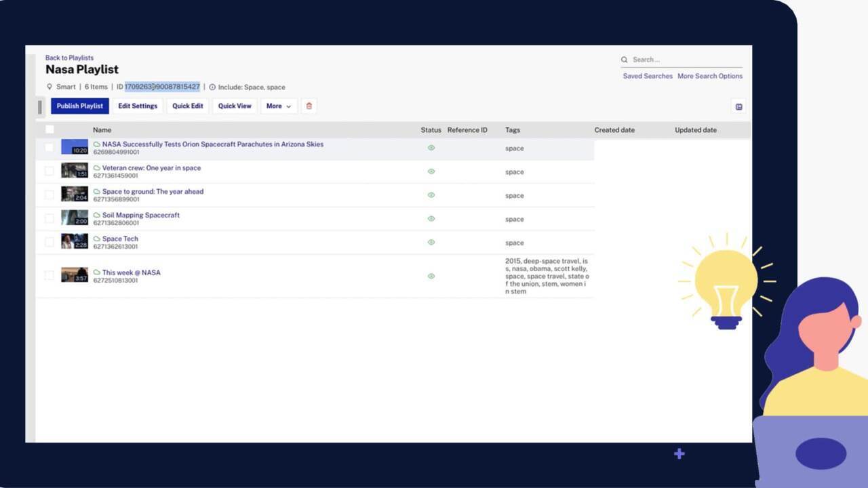Click the Publish Playlist button

pos(80,106)
